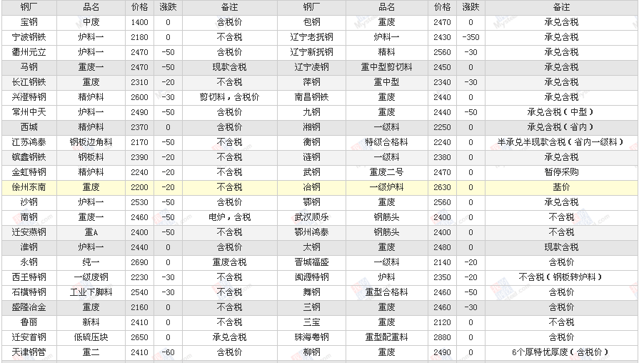This screenshot has width=644, height=363.
Task: Click the 2880 price cell
Action: [442, 337]
